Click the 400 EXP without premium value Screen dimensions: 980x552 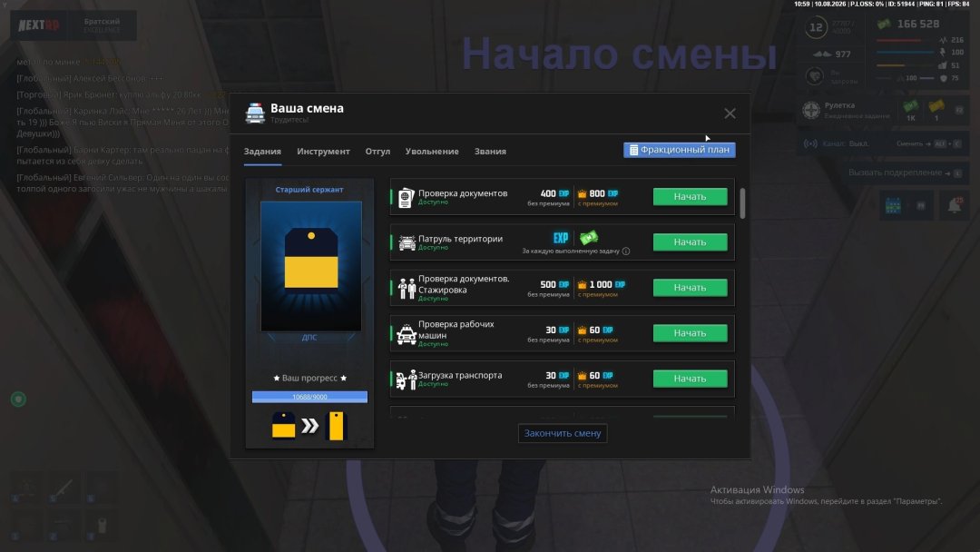(554, 193)
